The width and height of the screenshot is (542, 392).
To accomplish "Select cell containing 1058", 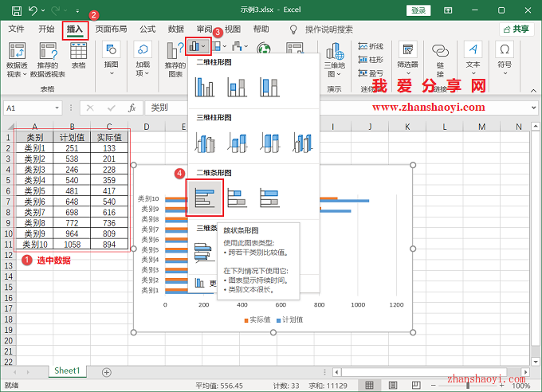I will (x=72, y=245).
